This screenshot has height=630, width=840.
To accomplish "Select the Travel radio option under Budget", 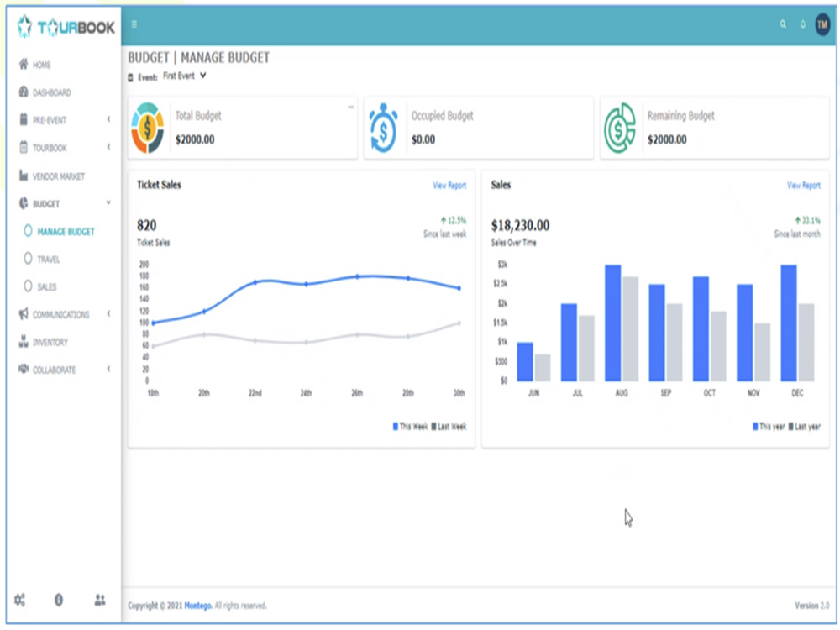I will click(x=49, y=259).
